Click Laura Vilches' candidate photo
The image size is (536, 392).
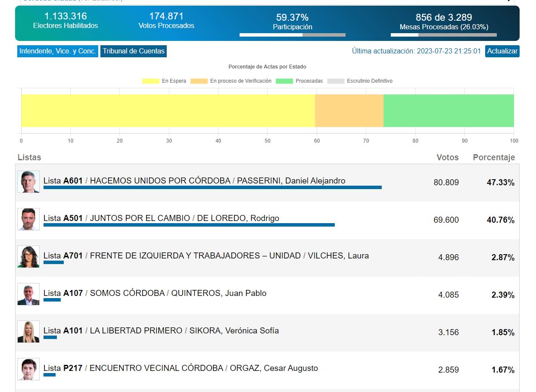pyautogui.click(x=28, y=257)
